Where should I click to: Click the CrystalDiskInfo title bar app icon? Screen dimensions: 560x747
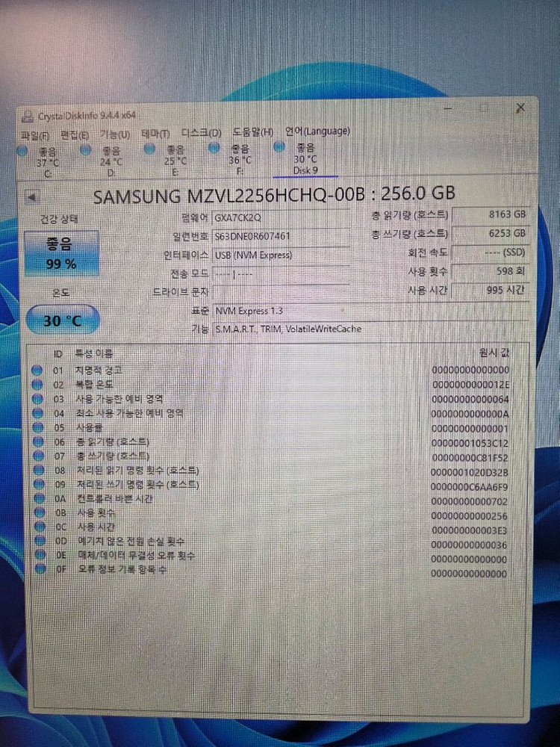pyautogui.click(x=28, y=117)
